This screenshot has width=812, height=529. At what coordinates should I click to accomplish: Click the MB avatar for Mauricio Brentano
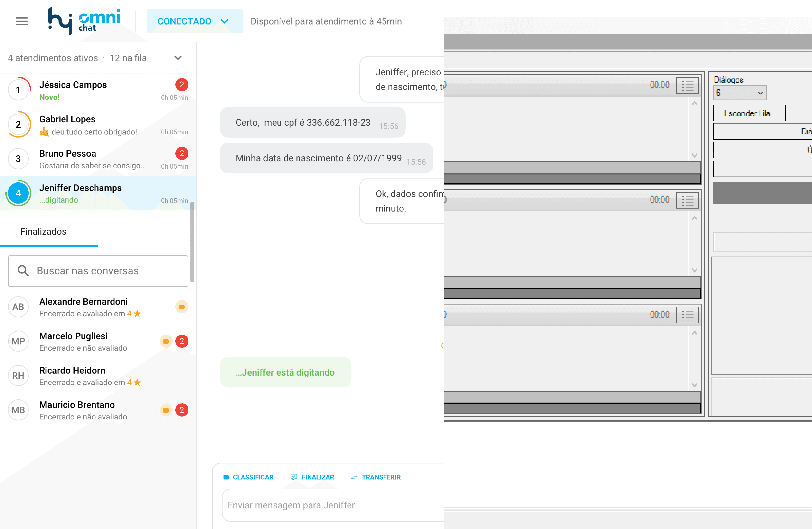click(x=18, y=410)
